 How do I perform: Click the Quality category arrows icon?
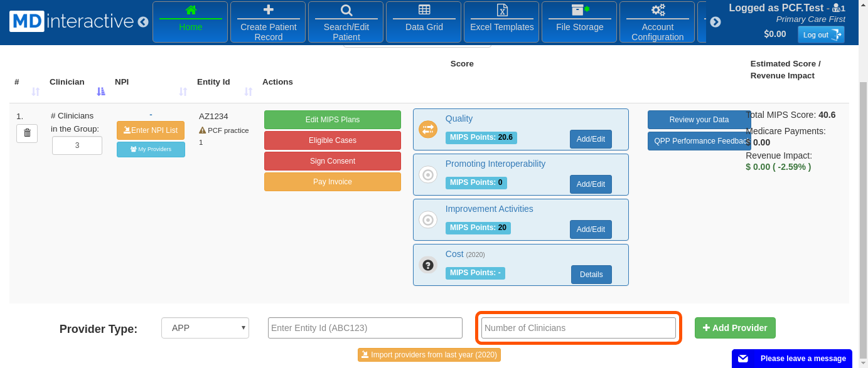click(428, 129)
